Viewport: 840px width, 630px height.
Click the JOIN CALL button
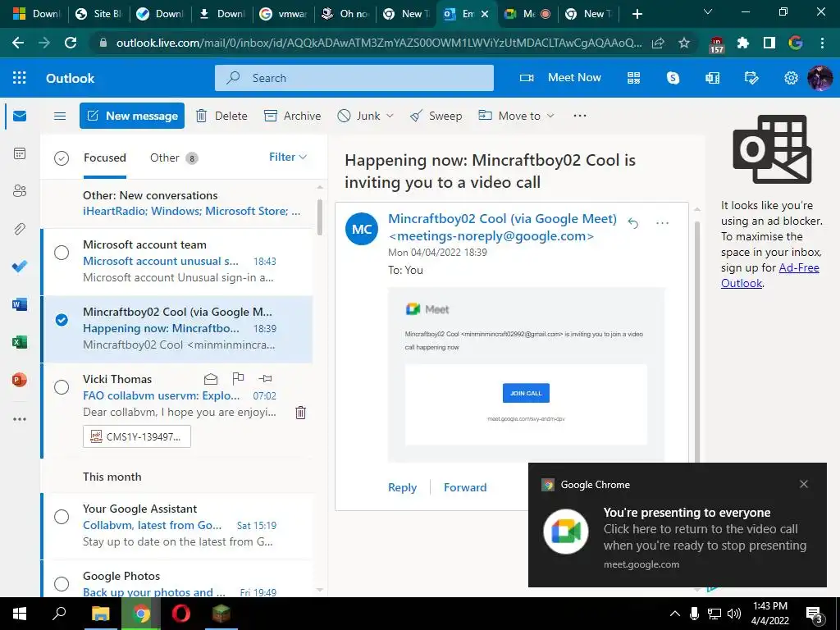[x=526, y=393]
